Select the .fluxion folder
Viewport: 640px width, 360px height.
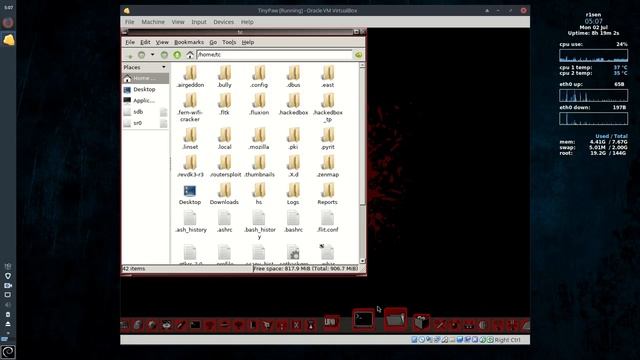coord(259,104)
